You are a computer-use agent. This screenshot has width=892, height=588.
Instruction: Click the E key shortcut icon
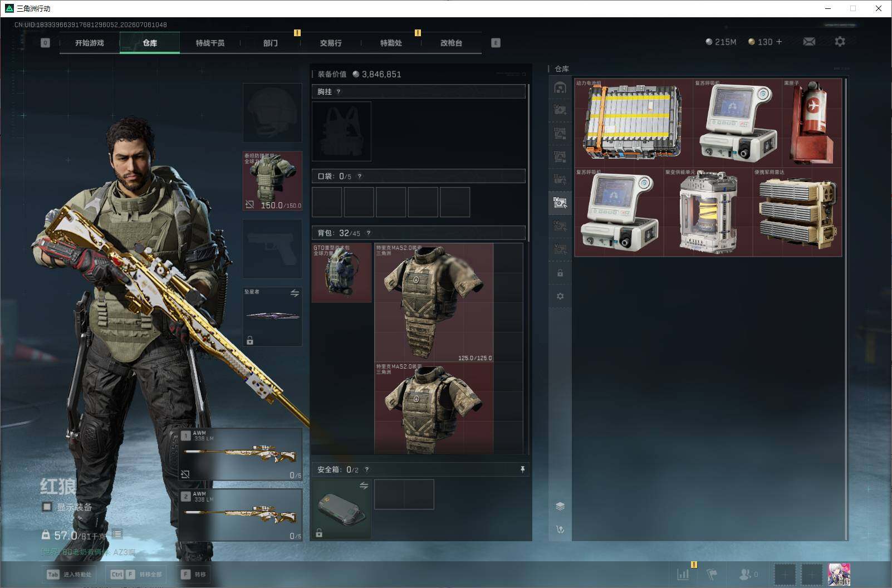click(x=496, y=43)
